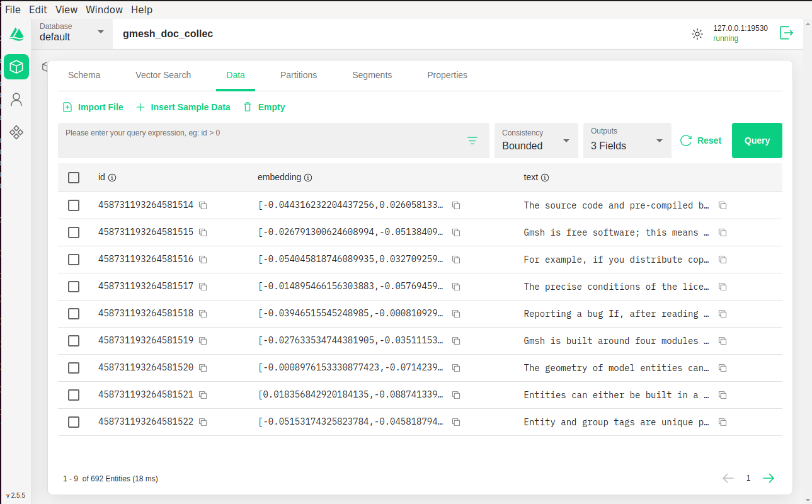The height and width of the screenshot is (504, 812).
Task: Check row with id 458731193264581519
Action: [x=74, y=341]
